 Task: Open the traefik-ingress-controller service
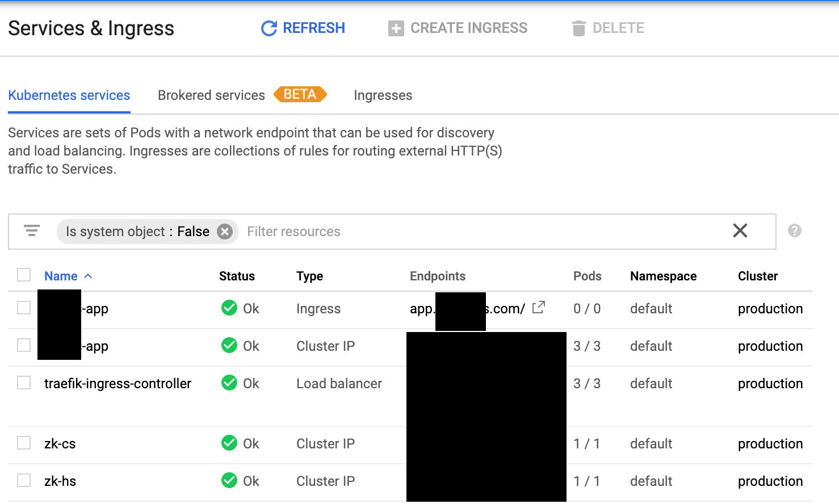[118, 384]
